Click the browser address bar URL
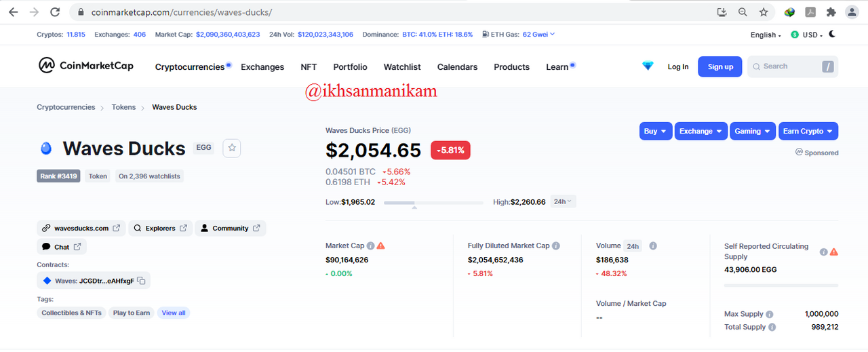 click(182, 12)
